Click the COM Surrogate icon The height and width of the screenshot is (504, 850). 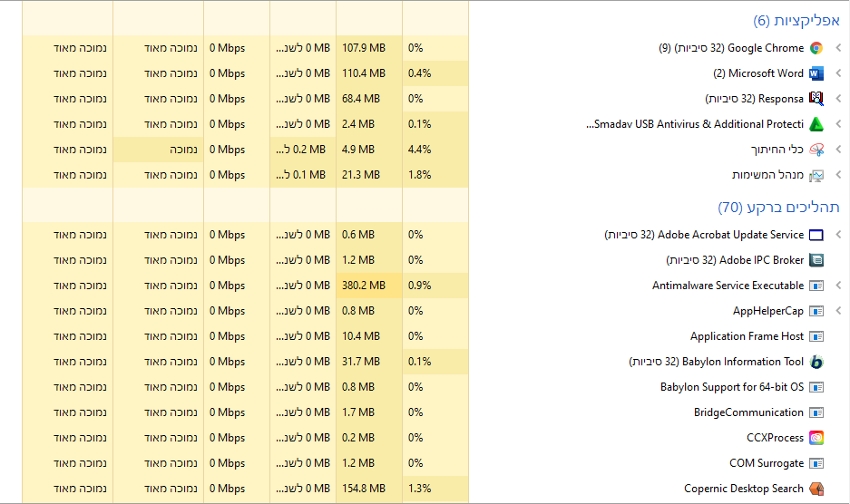point(816,463)
